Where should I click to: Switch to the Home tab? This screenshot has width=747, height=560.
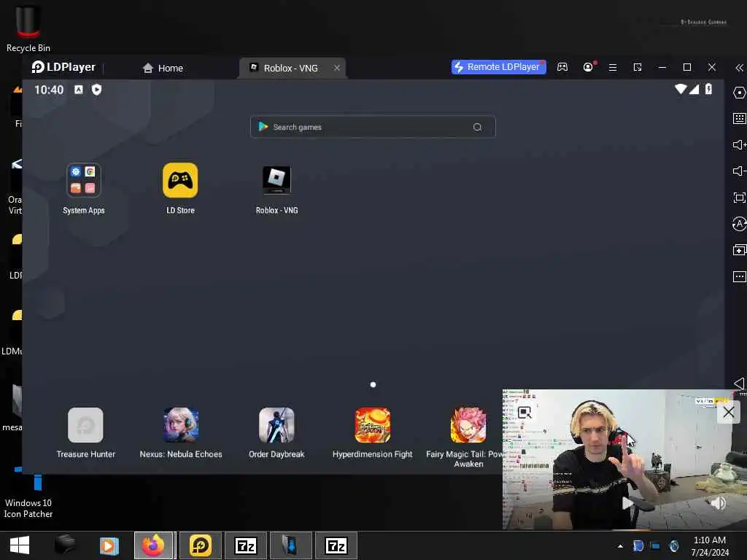(163, 68)
